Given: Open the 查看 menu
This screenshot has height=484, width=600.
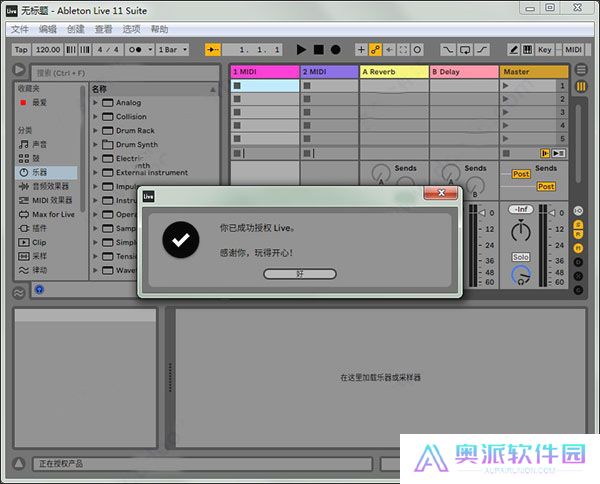Looking at the screenshot, I should pyautogui.click(x=103, y=29).
